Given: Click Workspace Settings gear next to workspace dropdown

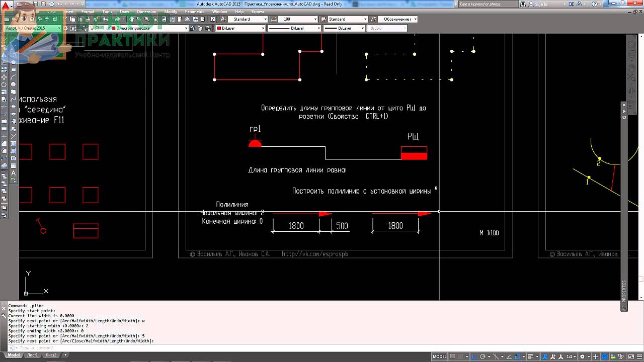Looking at the screenshot, I should pyautogui.click(x=65, y=28).
